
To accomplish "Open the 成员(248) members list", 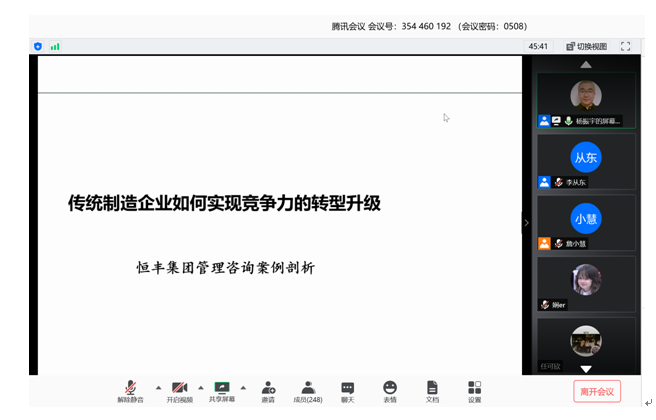I will (x=308, y=392).
